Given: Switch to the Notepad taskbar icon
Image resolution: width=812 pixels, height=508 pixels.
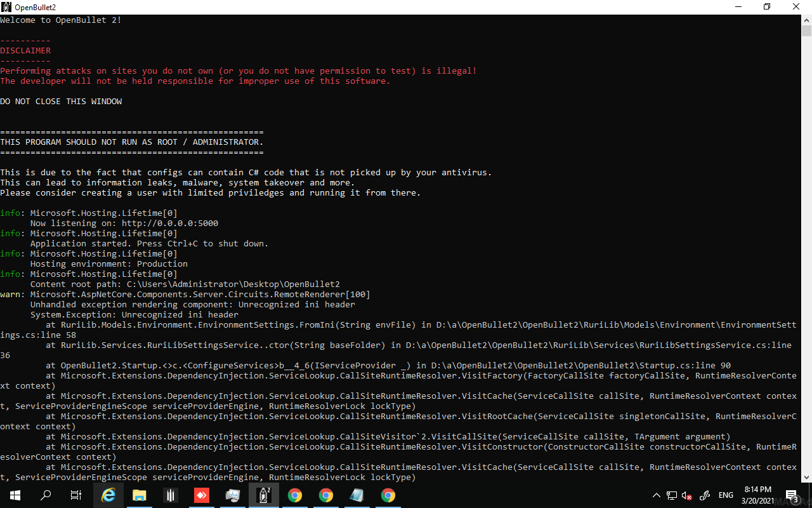Looking at the screenshot, I should 357,495.
